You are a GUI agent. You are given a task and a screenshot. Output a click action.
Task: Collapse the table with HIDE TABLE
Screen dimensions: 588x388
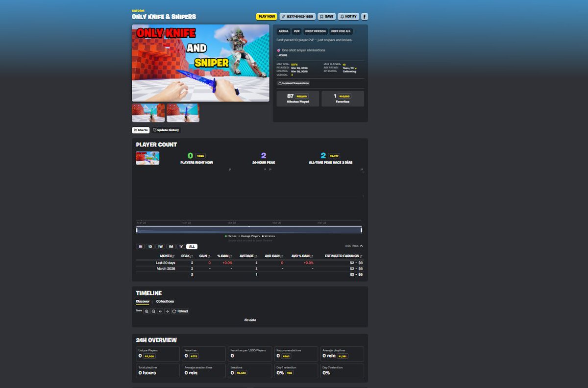click(354, 246)
